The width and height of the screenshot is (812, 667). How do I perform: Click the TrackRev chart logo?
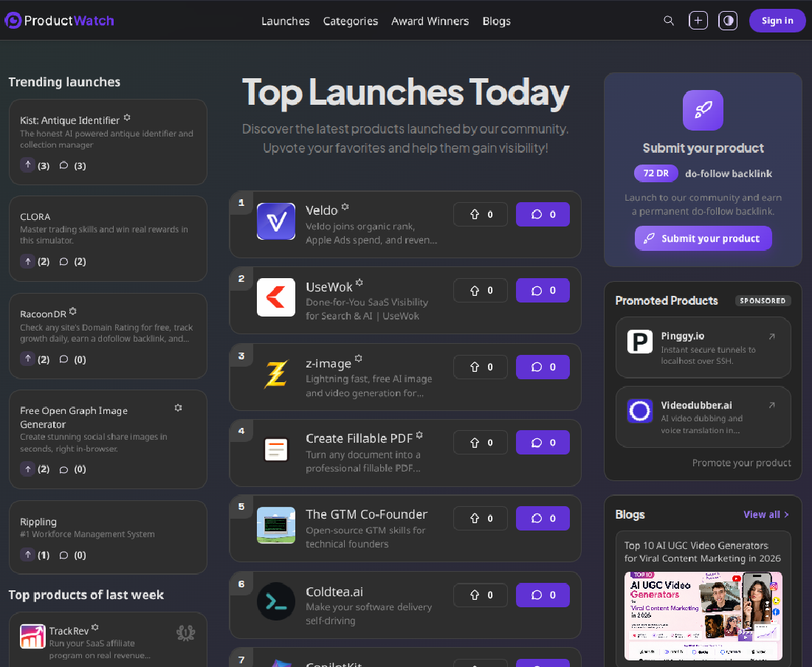click(32, 636)
